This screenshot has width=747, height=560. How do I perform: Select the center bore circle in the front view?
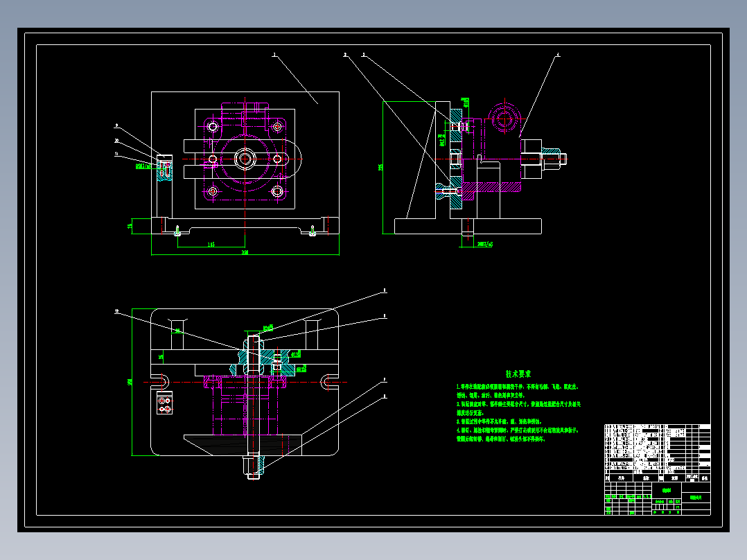point(245,159)
